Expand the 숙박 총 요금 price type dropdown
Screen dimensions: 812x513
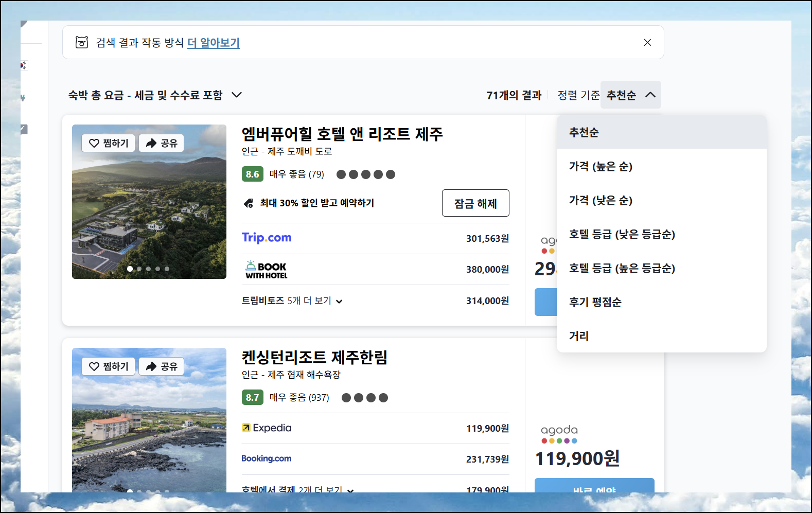tap(155, 95)
